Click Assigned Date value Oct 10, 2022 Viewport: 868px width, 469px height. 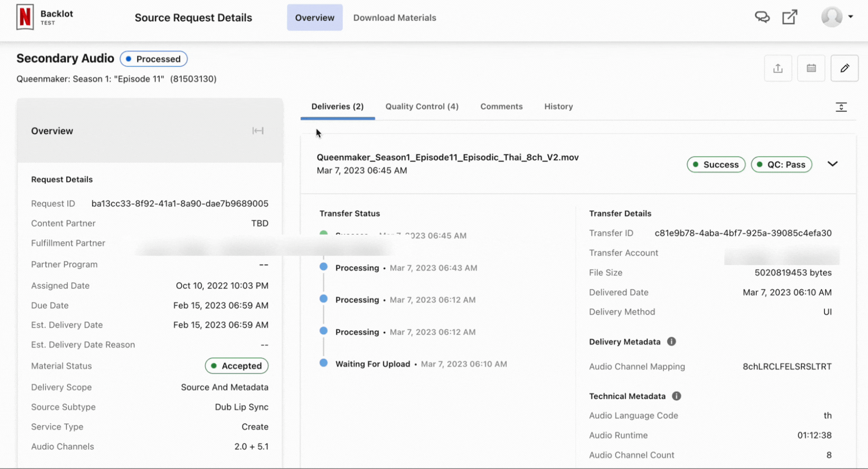222,285
